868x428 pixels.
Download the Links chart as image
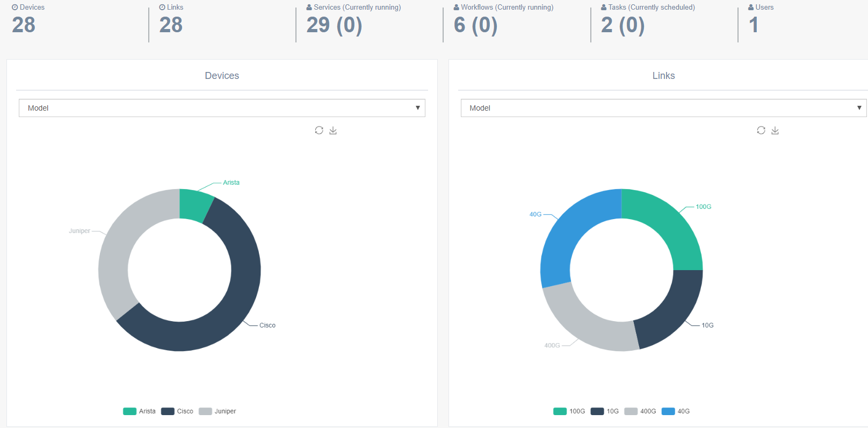775,130
